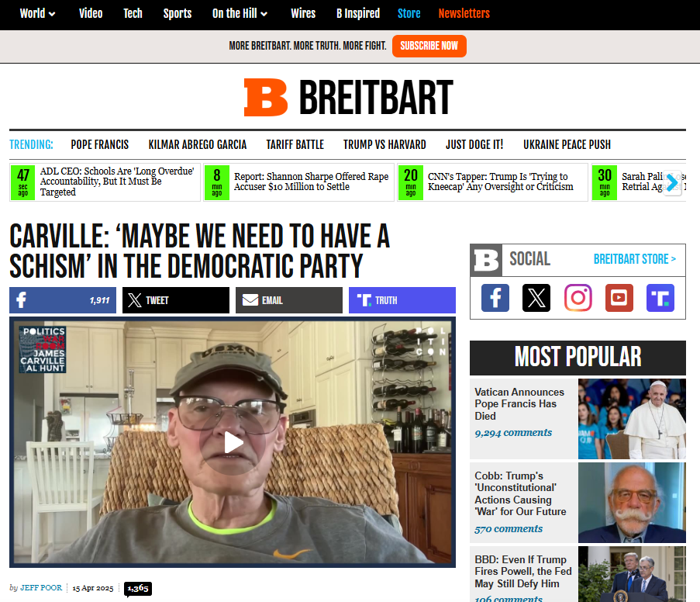Share the article on Truth button
Image resolution: width=700 pixels, height=602 pixels.
[402, 300]
